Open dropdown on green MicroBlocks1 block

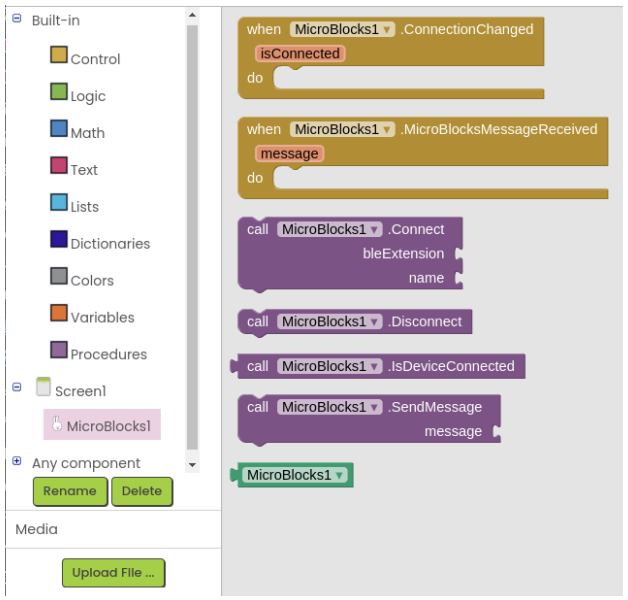tap(295, 475)
